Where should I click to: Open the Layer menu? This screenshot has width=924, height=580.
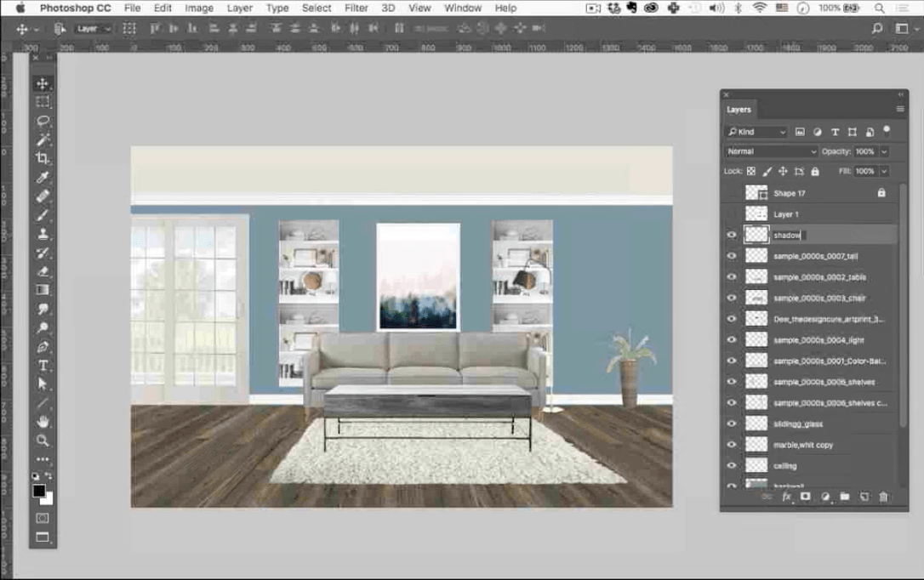(240, 9)
